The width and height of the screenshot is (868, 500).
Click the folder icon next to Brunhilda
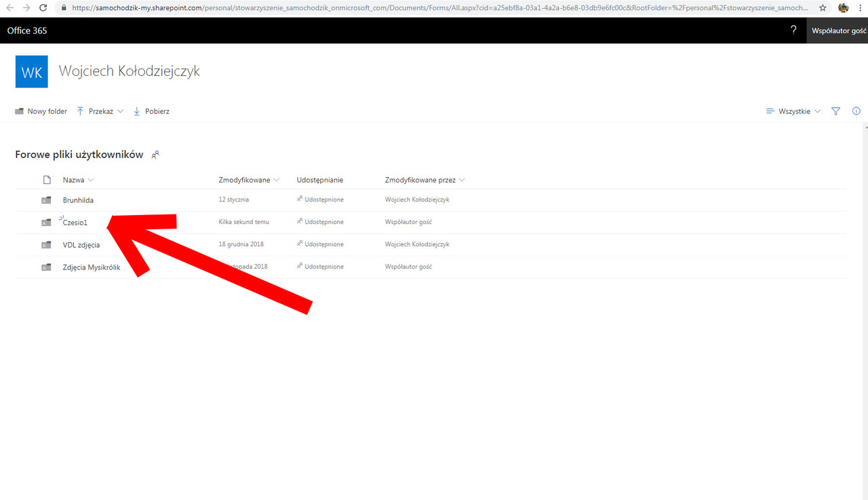coord(45,199)
